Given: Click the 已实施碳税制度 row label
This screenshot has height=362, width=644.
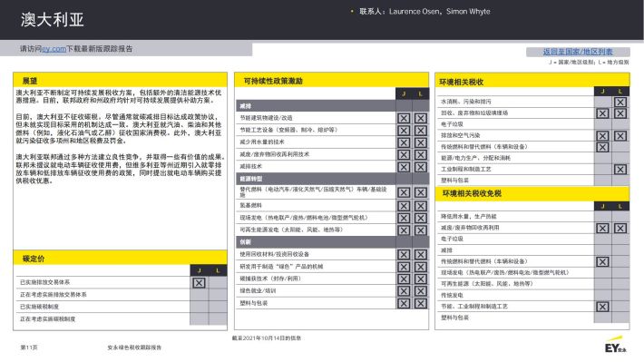Looking at the screenshot, I should tap(39, 307).
